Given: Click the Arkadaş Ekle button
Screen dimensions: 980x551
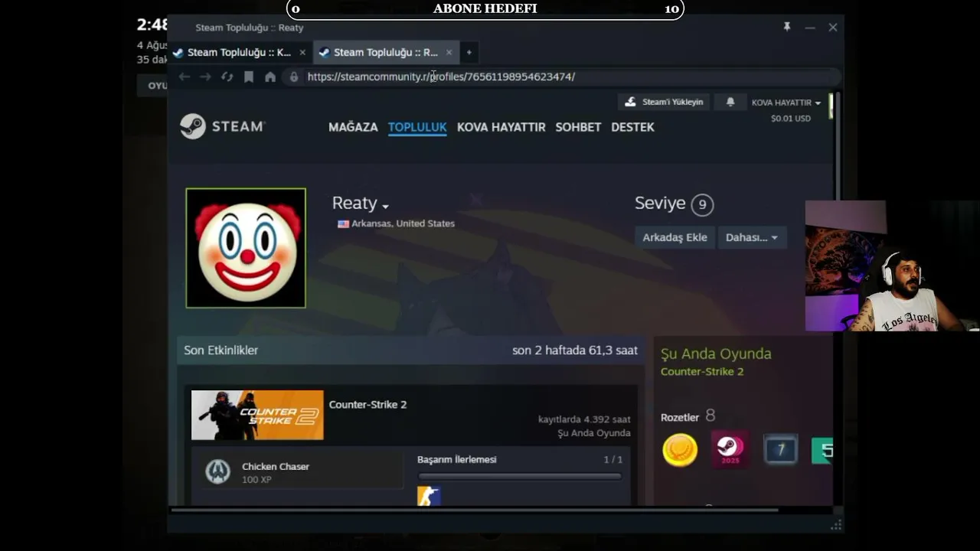Looking at the screenshot, I should point(675,237).
